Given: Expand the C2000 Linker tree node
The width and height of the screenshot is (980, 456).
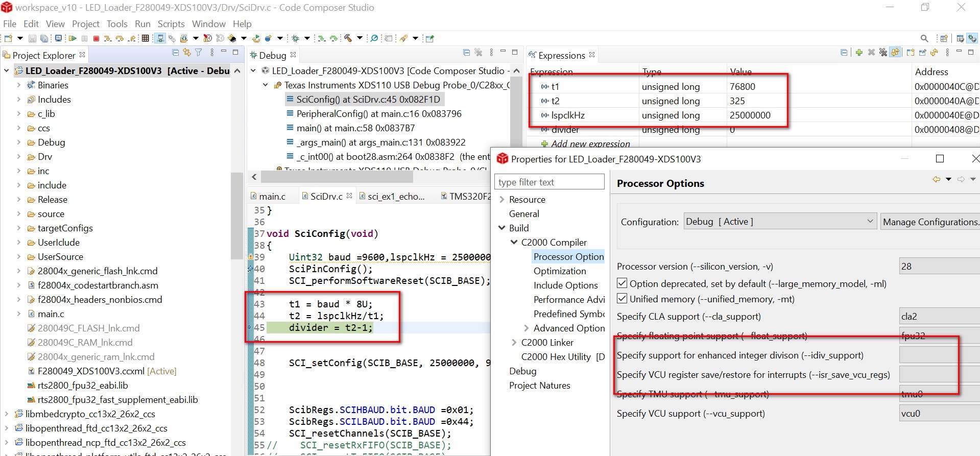Looking at the screenshot, I should (x=514, y=343).
